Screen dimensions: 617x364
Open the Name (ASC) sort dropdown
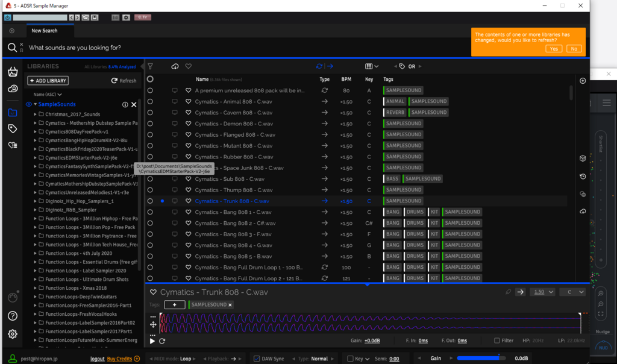coord(48,95)
